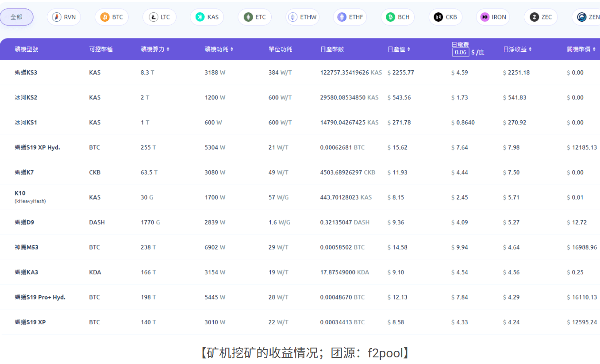The height and width of the screenshot is (364, 600).
Task: Open the 螞蟻KS3 miner row
Action: point(300,73)
